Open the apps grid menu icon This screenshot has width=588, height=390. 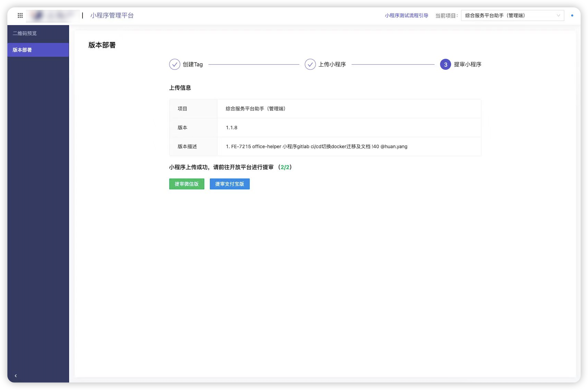20,16
